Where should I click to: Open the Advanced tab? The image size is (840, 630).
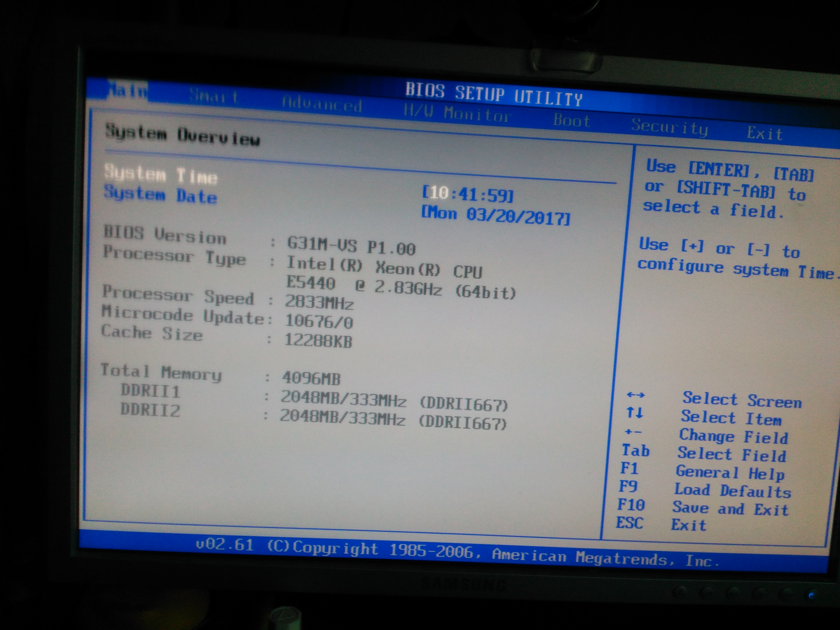[x=322, y=104]
